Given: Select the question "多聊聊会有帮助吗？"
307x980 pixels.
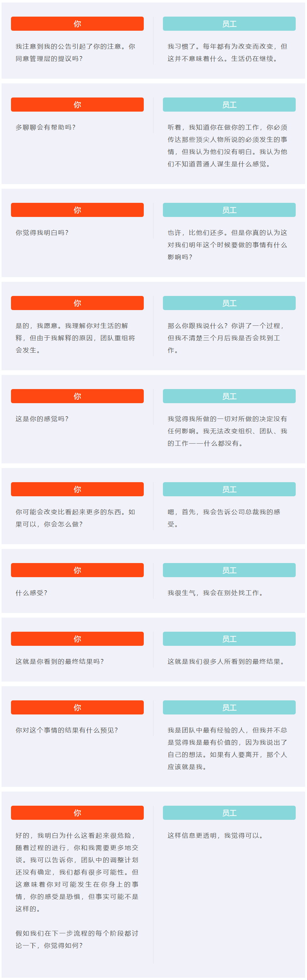Looking at the screenshot, I should (x=46, y=128).
